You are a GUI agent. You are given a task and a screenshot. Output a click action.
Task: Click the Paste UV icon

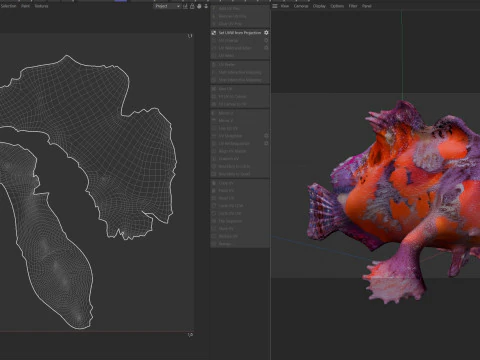coord(214,191)
